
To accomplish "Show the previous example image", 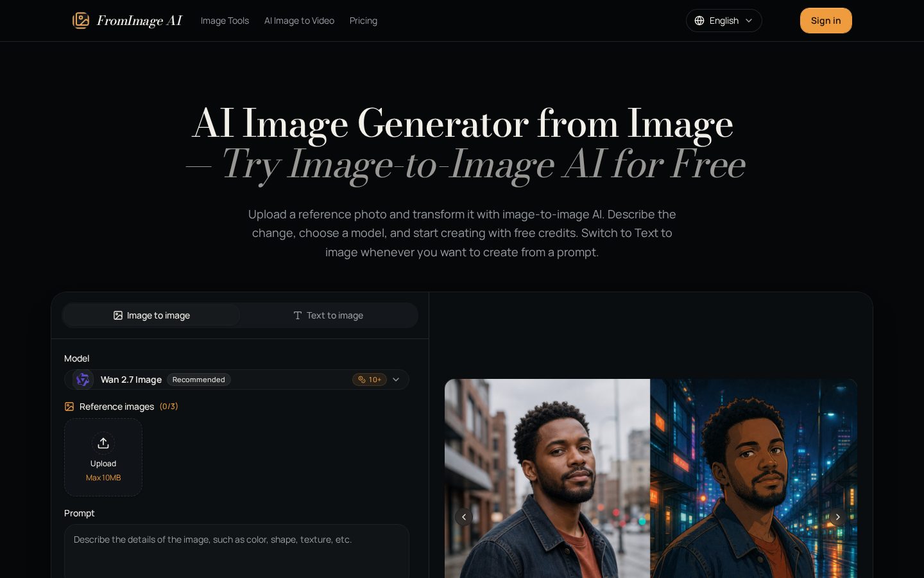I will click(x=464, y=517).
